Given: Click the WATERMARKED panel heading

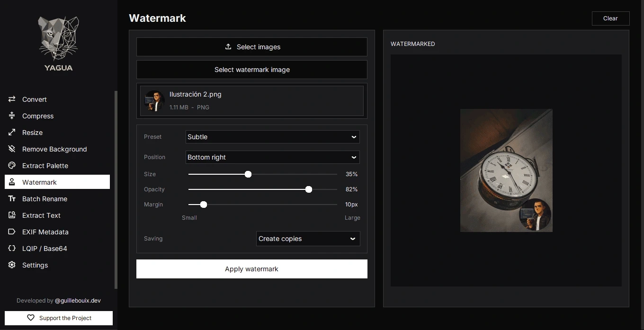Looking at the screenshot, I should (413, 44).
